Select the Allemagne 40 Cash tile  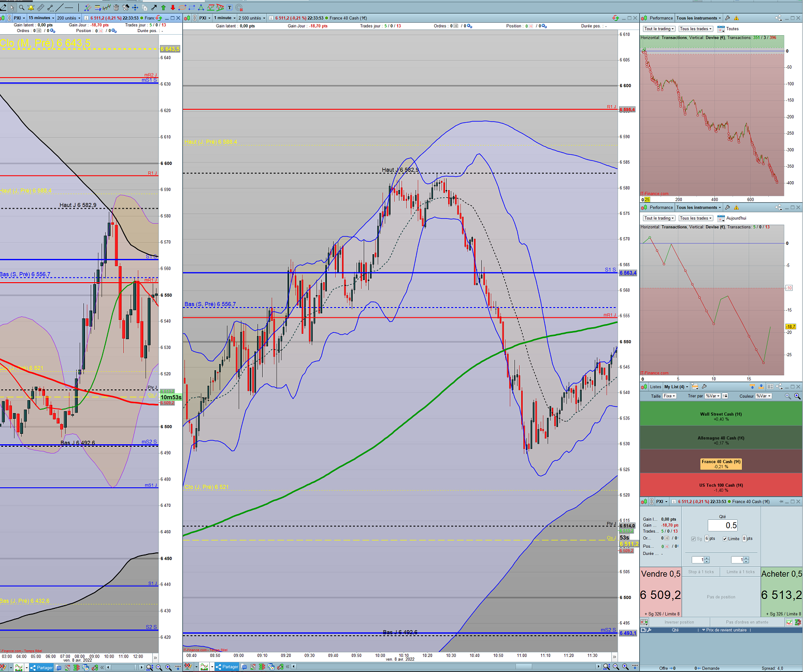coord(721,437)
